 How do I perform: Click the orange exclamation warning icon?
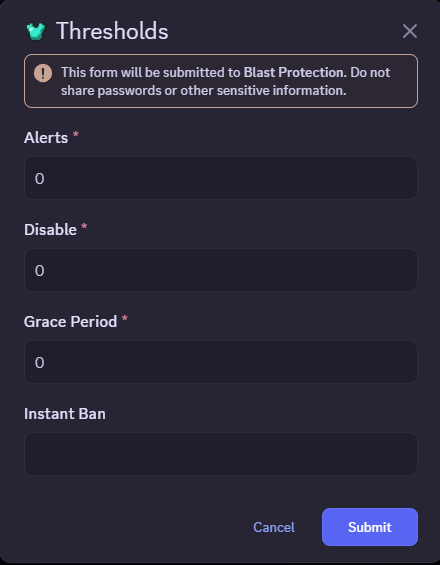(x=43, y=73)
